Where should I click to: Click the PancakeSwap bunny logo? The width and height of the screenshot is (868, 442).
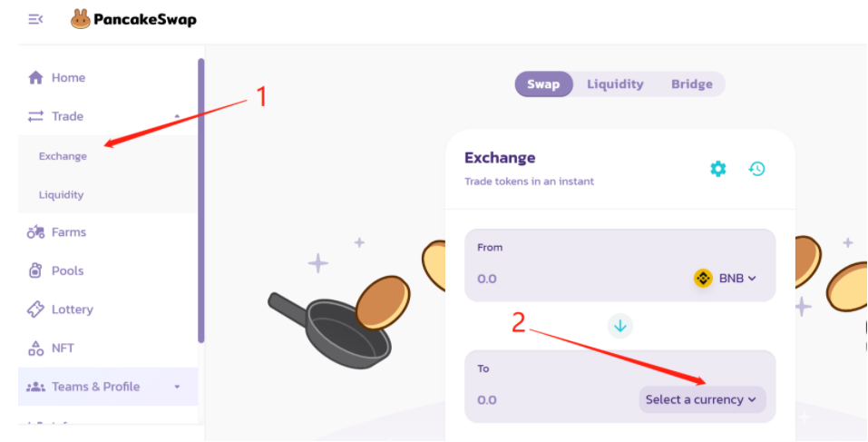81,19
